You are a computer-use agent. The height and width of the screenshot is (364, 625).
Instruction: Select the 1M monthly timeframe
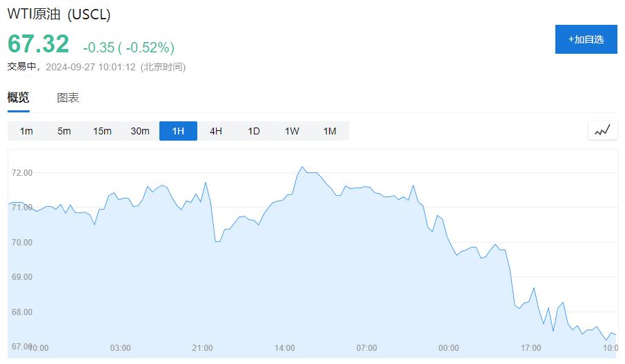coord(330,131)
